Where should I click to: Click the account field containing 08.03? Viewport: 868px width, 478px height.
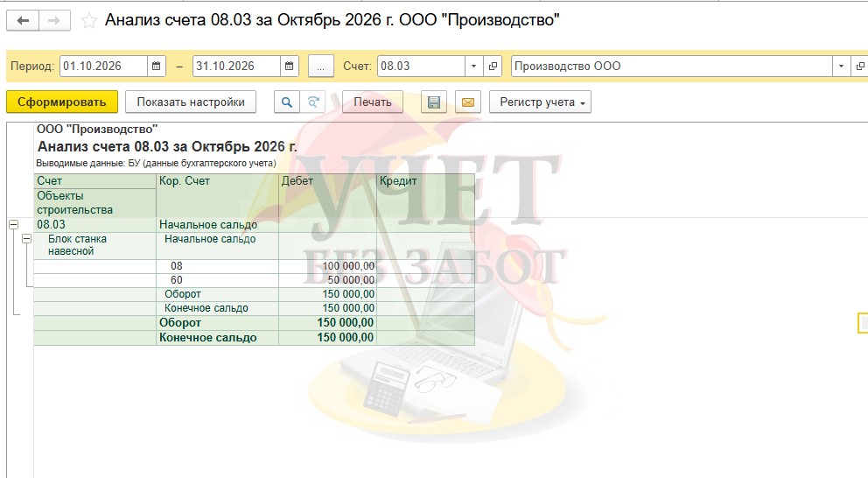coord(421,66)
